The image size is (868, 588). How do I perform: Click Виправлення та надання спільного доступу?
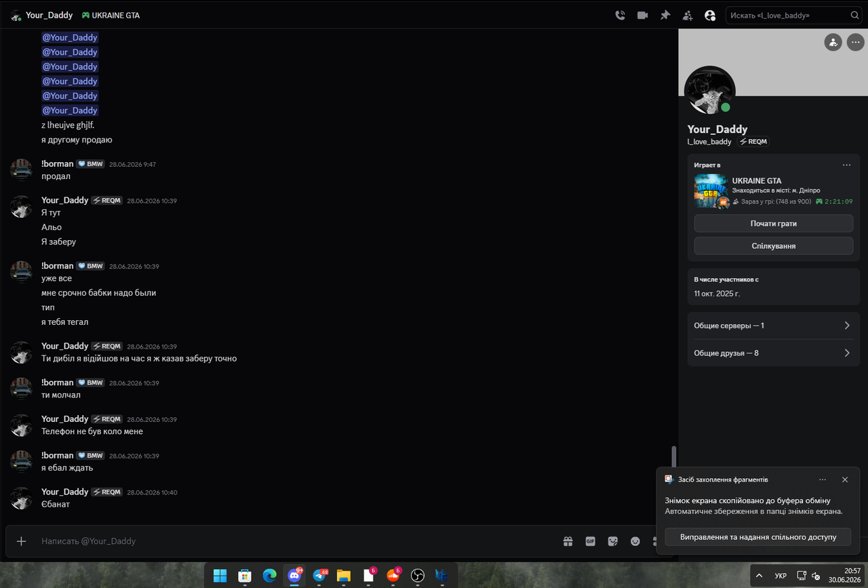pos(757,536)
